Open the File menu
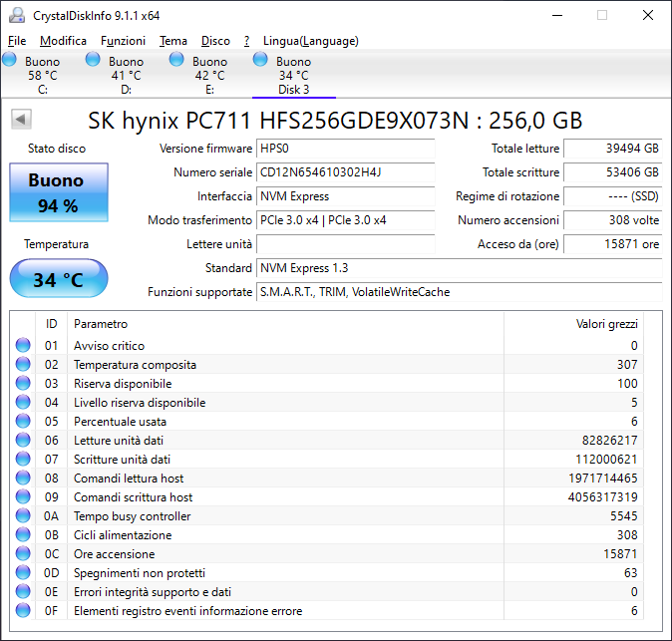This screenshot has width=672, height=641. (17, 41)
